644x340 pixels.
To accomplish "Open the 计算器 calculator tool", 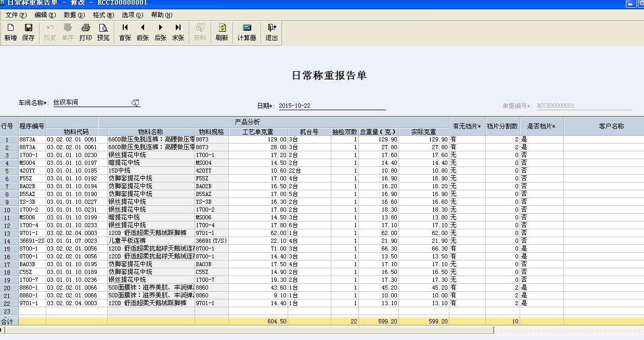I will click(247, 32).
